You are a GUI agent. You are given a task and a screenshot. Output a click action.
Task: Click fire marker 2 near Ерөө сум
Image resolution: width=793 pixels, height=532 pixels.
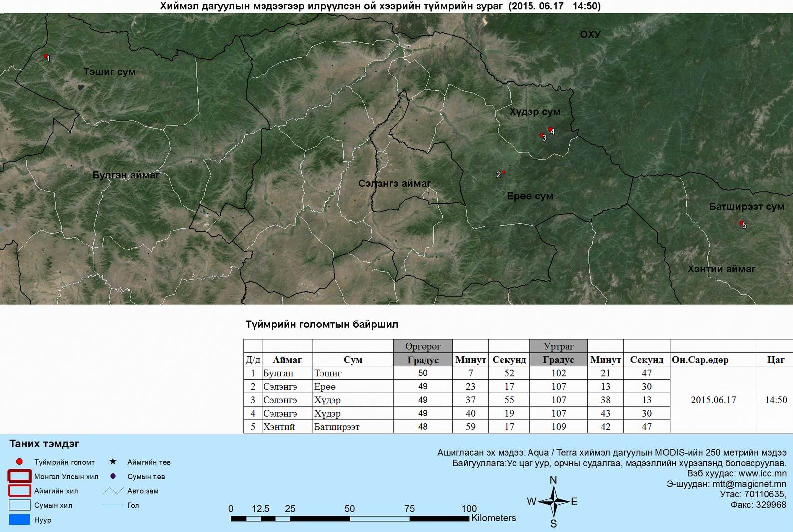(x=504, y=172)
